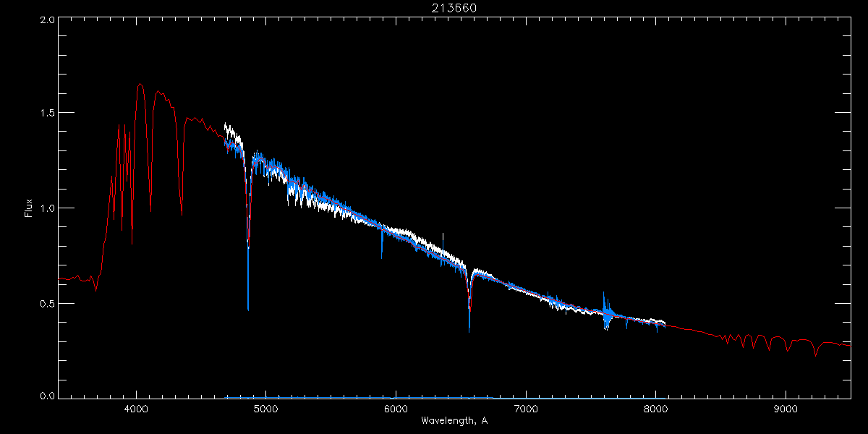The height and width of the screenshot is (434, 868).
Task: Select the Flux y-axis label
Action: point(30,208)
